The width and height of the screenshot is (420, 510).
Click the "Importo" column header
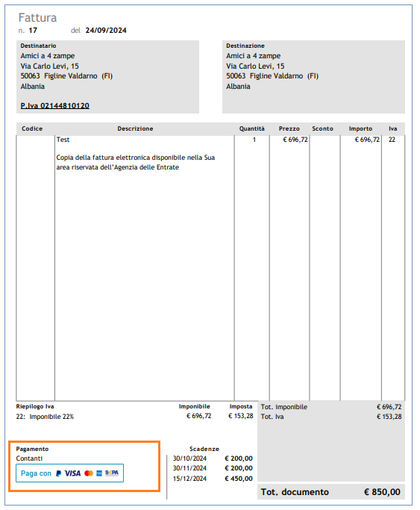[360, 128]
